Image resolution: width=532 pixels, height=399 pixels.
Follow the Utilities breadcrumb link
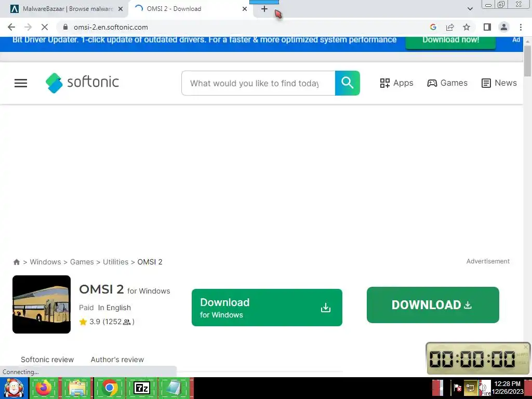coord(116,262)
